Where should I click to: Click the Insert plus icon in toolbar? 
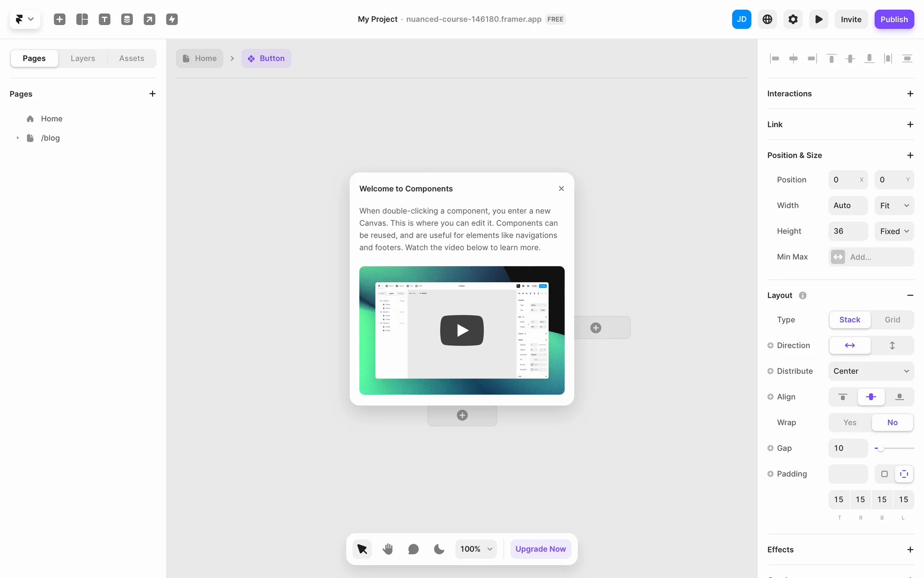pyautogui.click(x=60, y=19)
